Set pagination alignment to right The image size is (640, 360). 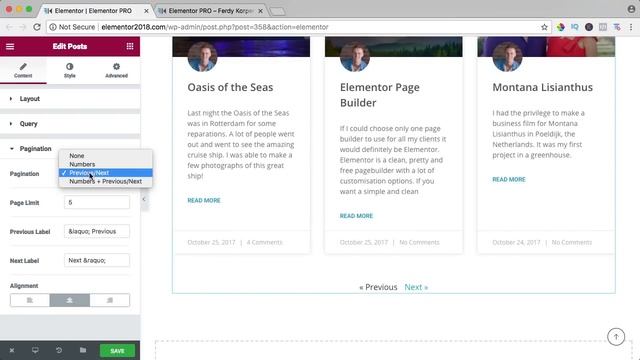[x=110, y=300]
